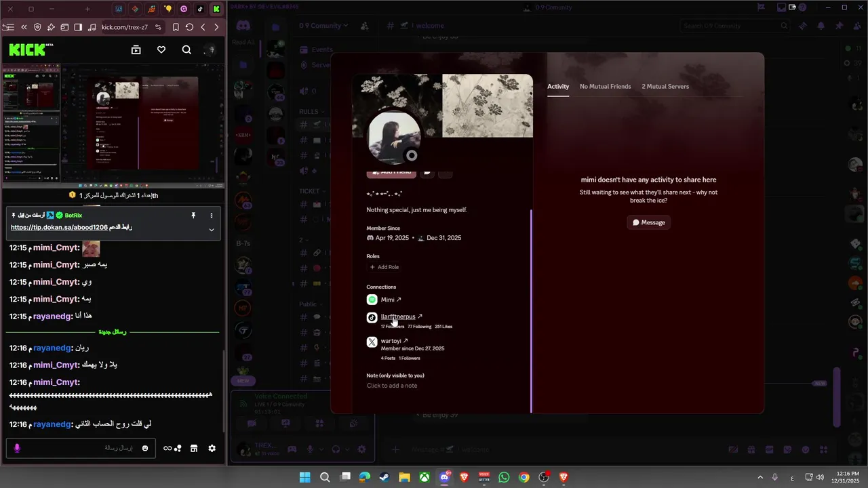This screenshot has width=868, height=488.
Task: Open three-dot menu on pinned message
Action: pos(212,216)
